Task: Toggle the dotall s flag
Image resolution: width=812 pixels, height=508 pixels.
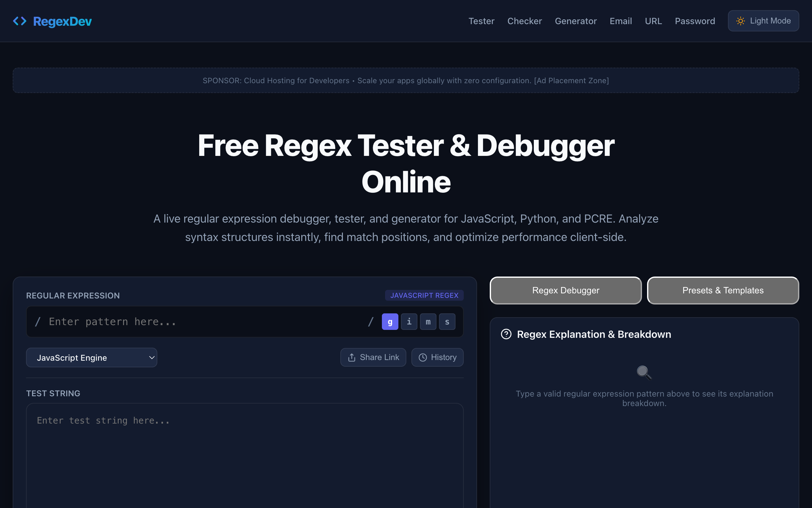Action: pos(447,322)
